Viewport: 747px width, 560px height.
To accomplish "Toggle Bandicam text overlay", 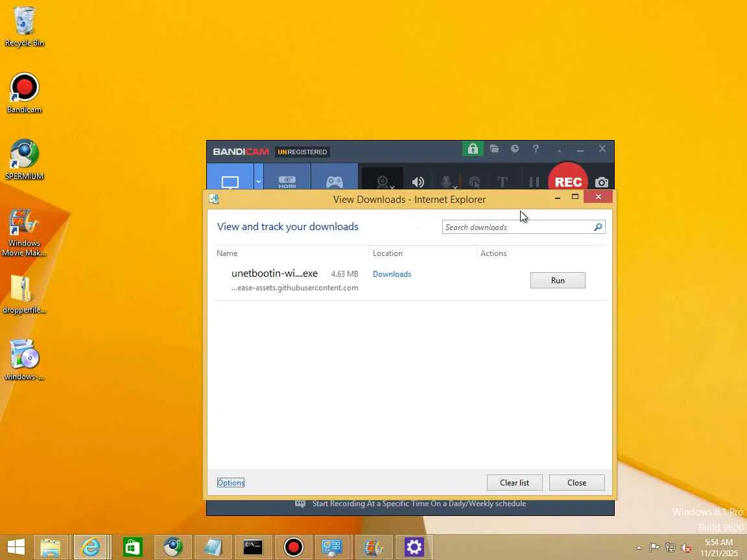I will click(502, 181).
